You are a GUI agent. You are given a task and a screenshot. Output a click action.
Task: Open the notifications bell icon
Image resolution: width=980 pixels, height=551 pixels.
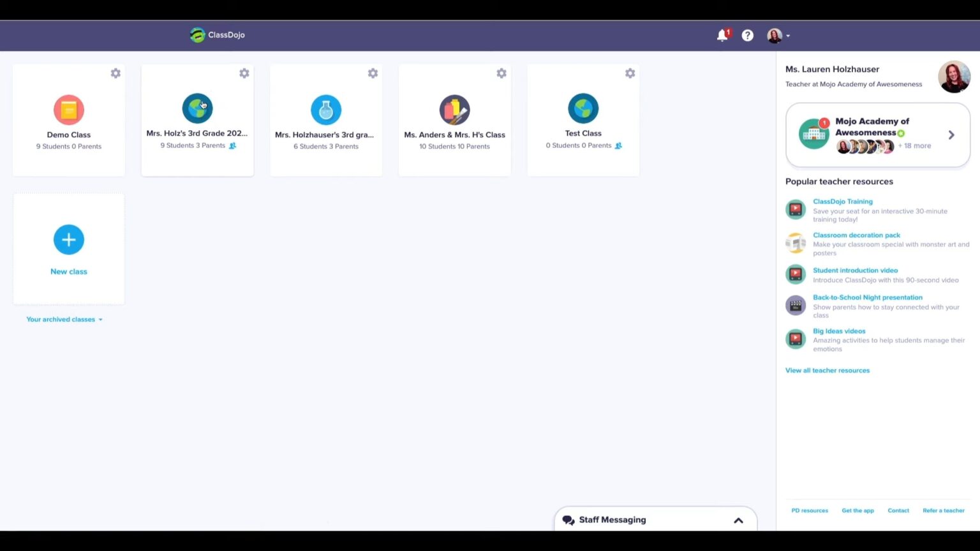click(x=722, y=36)
